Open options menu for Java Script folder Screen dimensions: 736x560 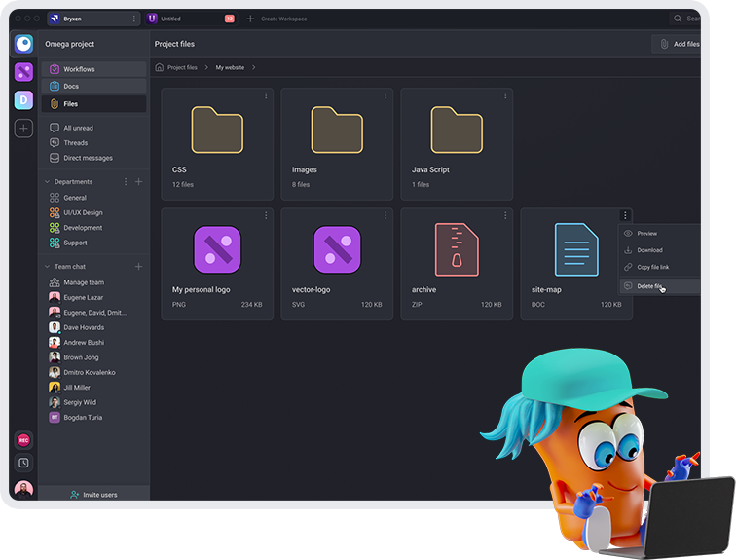[x=505, y=95]
